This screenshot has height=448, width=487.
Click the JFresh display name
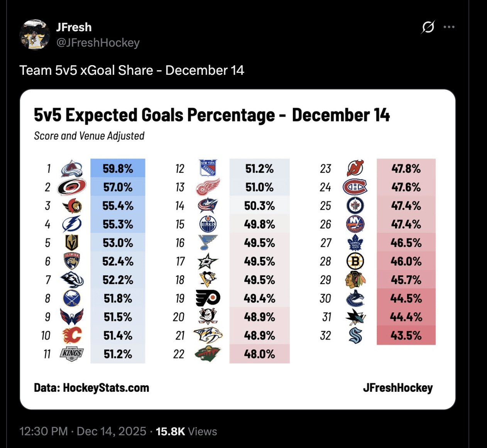click(74, 27)
